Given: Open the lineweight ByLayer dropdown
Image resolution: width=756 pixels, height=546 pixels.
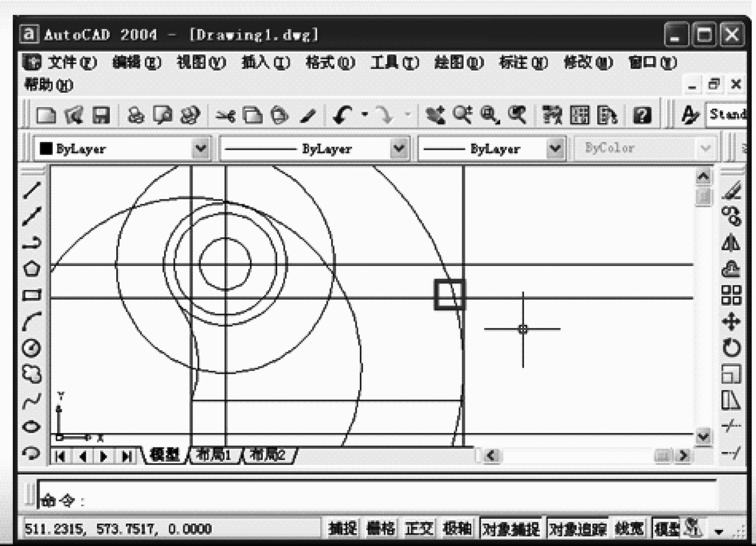Looking at the screenshot, I should coord(555,148).
